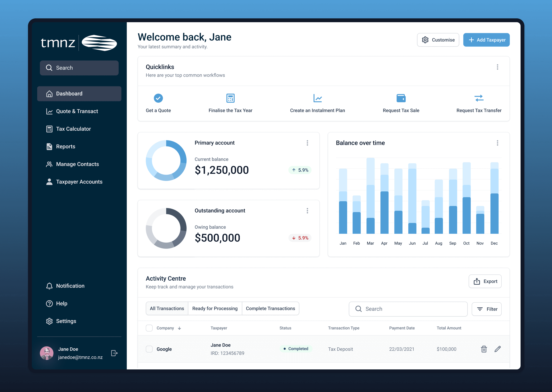Open the Quicklinks three-dot menu
Screen dimensions: 552x392
(497, 67)
